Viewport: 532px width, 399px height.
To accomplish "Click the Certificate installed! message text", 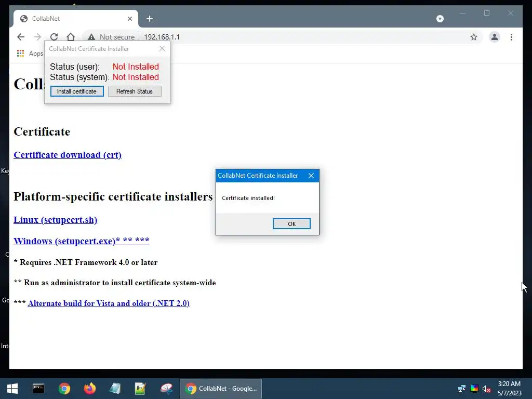I will tap(248, 198).
